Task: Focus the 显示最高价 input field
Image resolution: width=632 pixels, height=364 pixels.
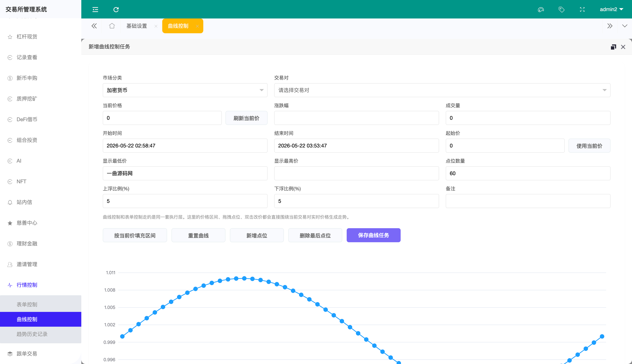Action: [356, 173]
